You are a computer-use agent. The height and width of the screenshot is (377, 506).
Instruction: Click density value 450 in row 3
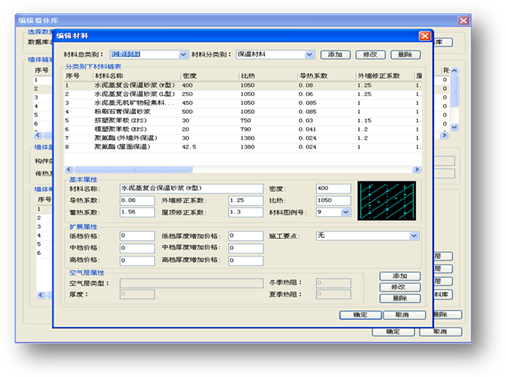coord(188,103)
